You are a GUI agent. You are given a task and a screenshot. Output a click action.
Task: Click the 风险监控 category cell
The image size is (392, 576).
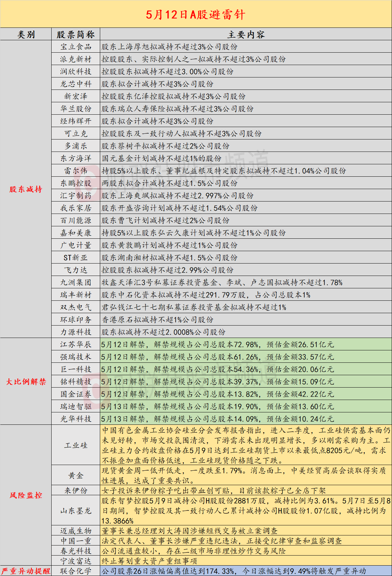tap(26, 495)
